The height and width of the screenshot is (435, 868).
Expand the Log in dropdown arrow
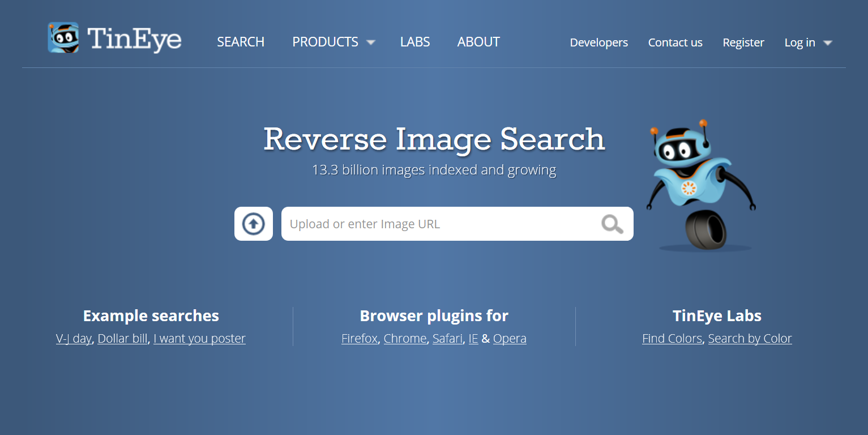tap(827, 43)
